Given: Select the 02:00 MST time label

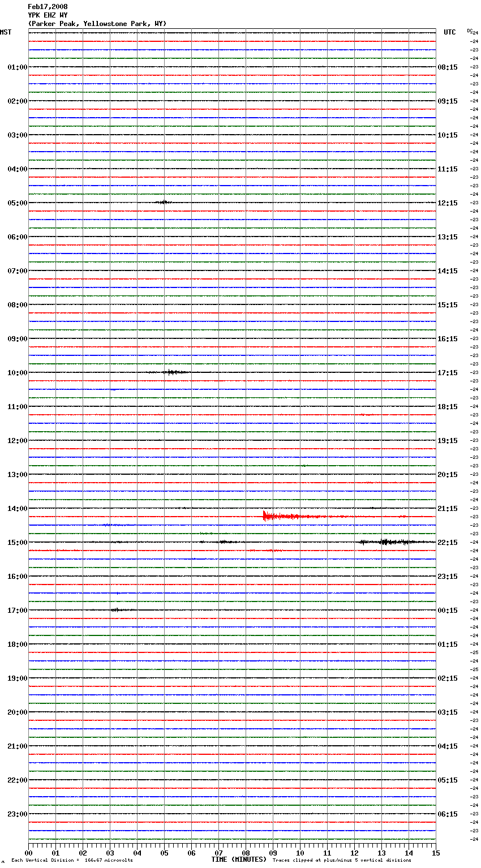Looking at the screenshot, I should pos(18,101).
